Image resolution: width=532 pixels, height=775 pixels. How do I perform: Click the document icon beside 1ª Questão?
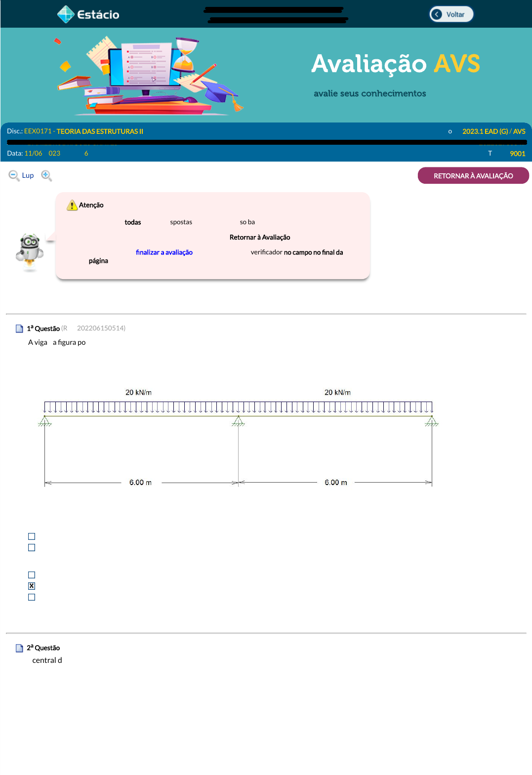click(19, 328)
